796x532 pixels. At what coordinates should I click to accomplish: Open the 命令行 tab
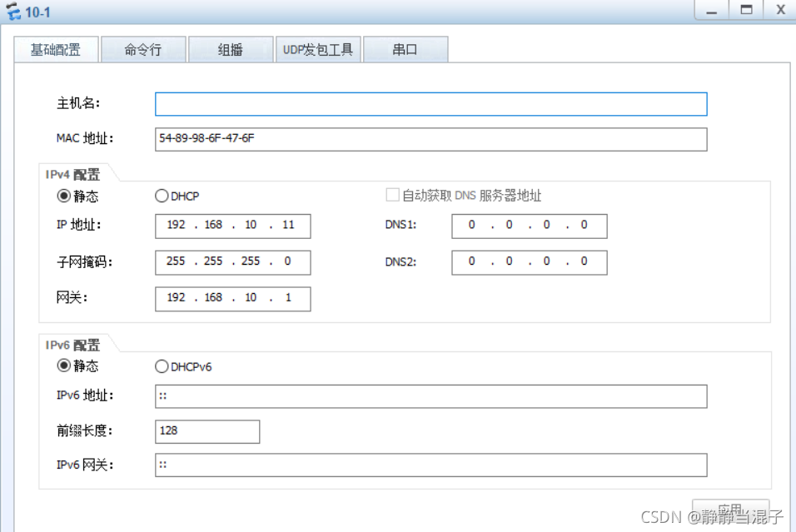(x=144, y=50)
